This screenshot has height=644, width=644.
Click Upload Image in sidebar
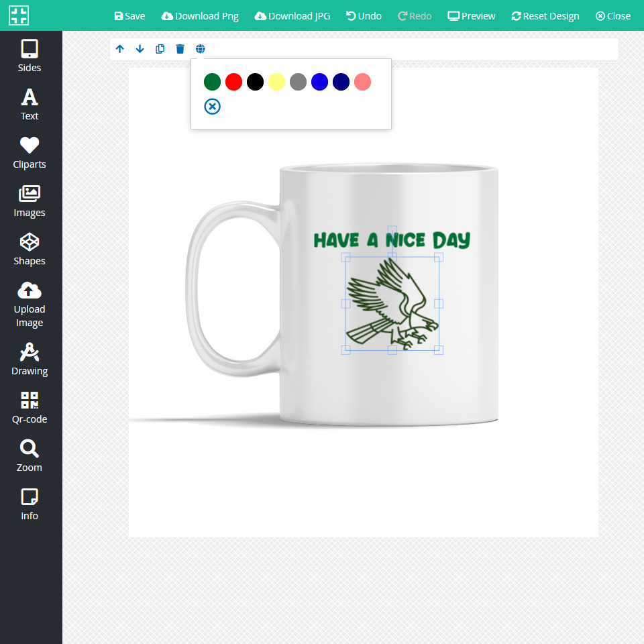[30, 304]
